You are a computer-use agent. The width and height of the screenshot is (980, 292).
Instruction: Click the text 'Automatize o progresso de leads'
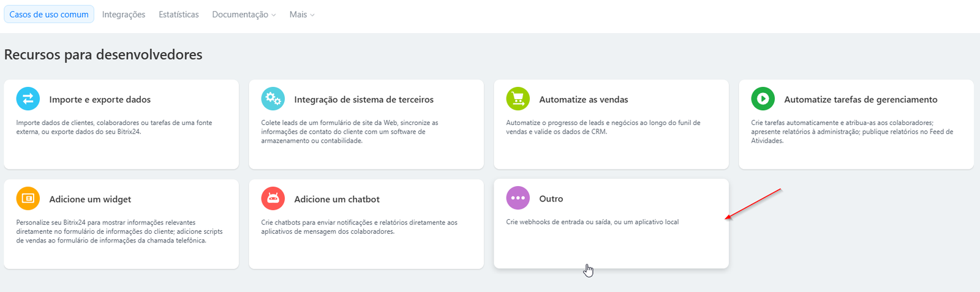click(603, 127)
